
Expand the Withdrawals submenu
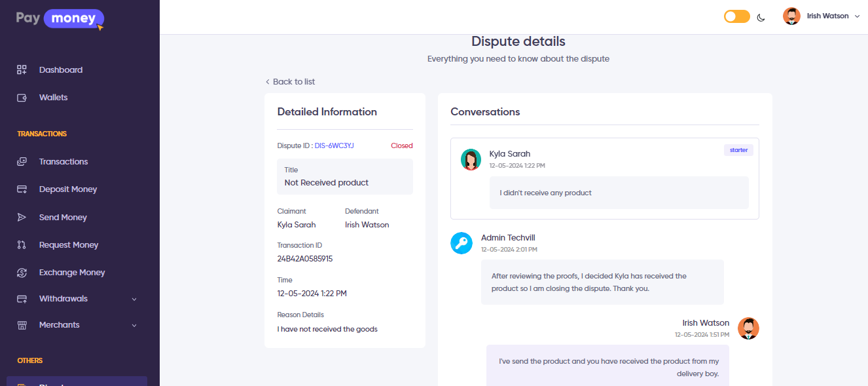click(x=134, y=299)
